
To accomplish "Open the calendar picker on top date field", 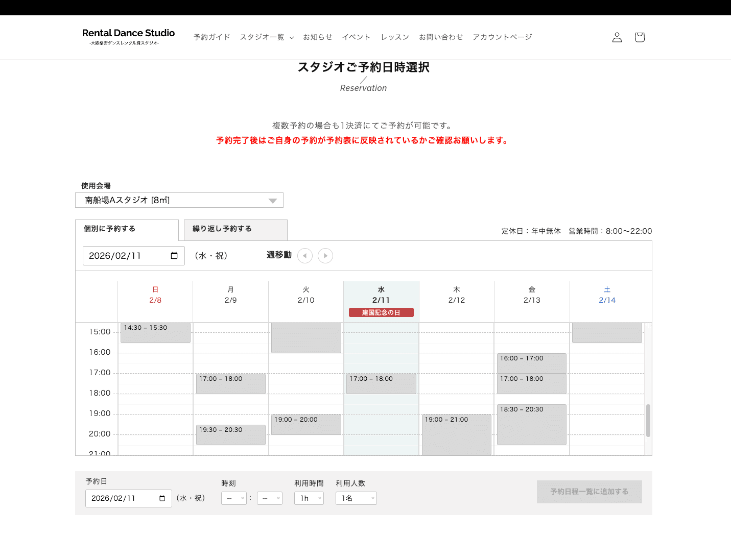I will pyautogui.click(x=175, y=255).
